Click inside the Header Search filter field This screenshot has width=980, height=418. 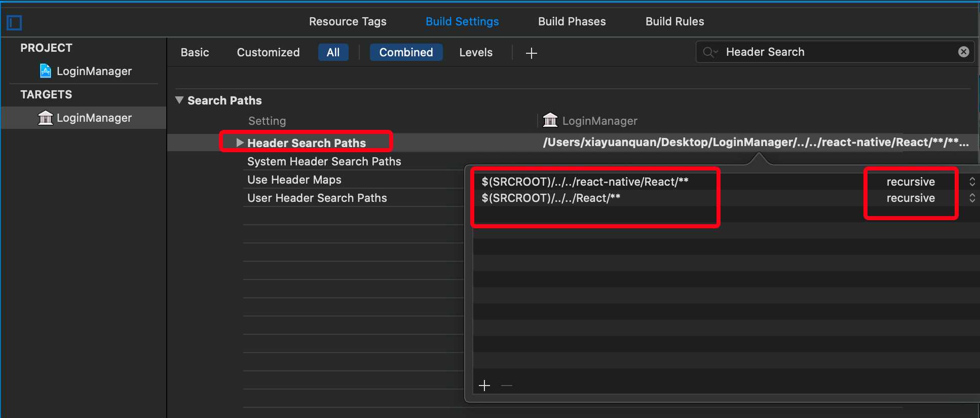pos(835,52)
